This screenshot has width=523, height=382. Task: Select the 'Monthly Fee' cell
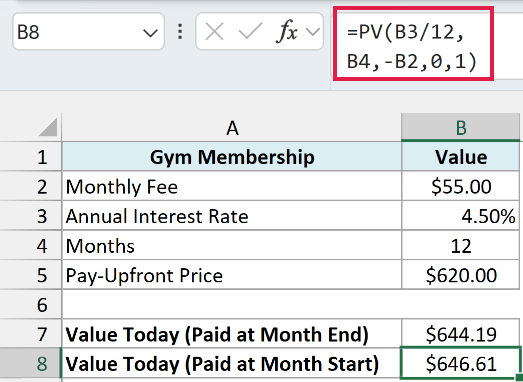click(x=232, y=186)
